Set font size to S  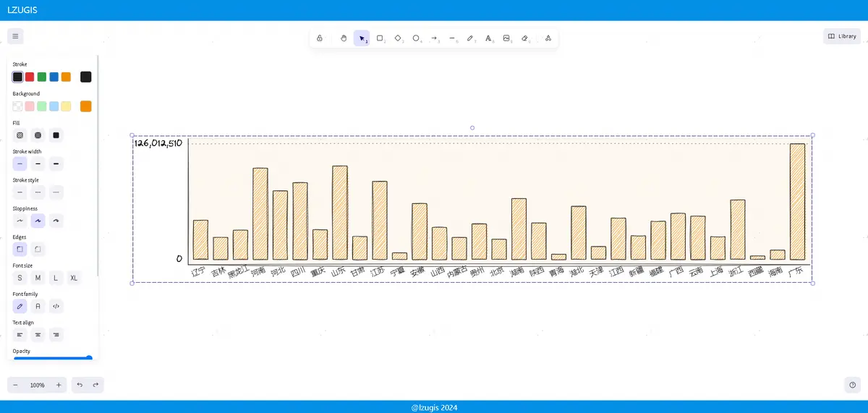click(20, 278)
